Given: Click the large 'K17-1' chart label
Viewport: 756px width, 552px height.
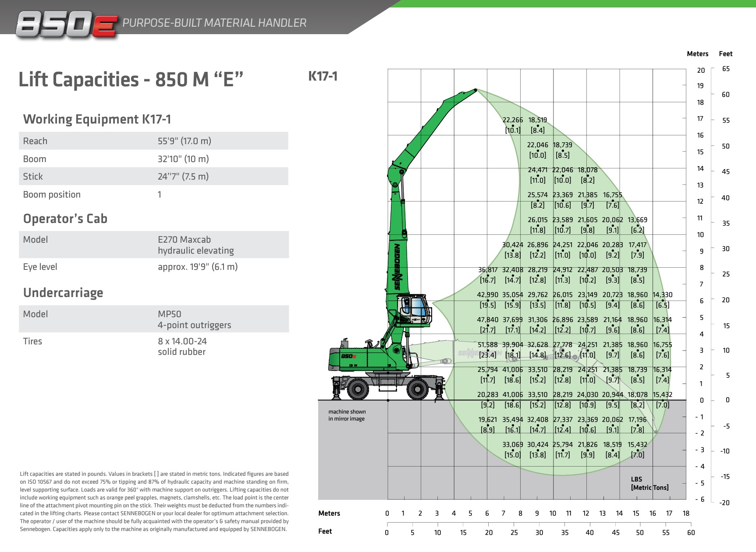Looking at the screenshot, I should (x=323, y=76).
